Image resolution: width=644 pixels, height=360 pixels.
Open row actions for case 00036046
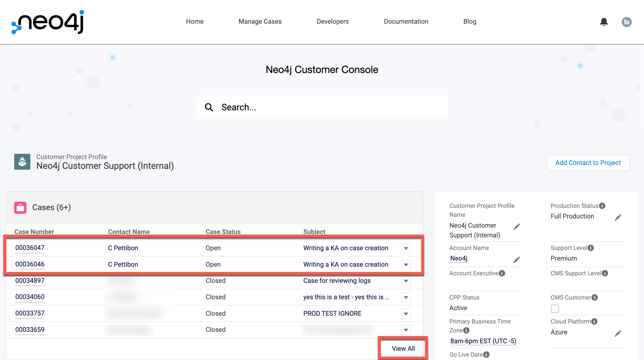(x=406, y=265)
